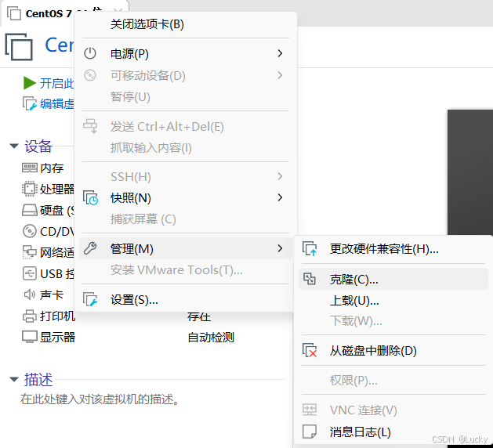
Task: Click the network adapter icon
Action: pos(30,252)
